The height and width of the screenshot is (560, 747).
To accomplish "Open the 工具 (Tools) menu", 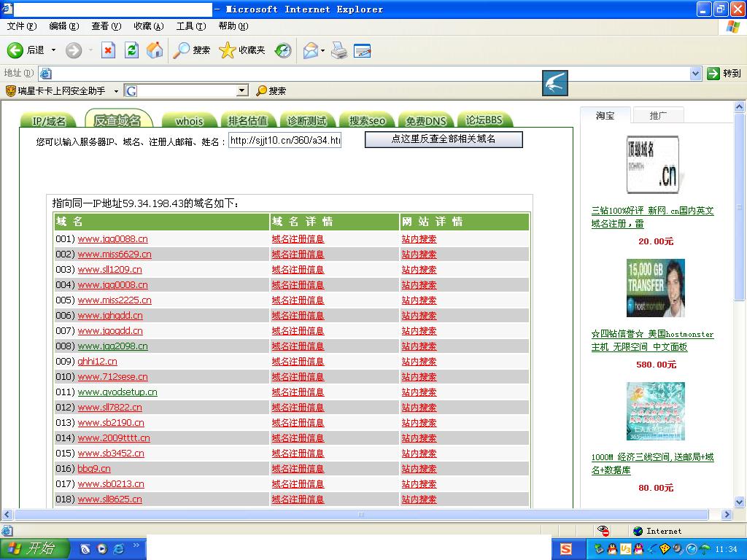I will [x=190, y=26].
